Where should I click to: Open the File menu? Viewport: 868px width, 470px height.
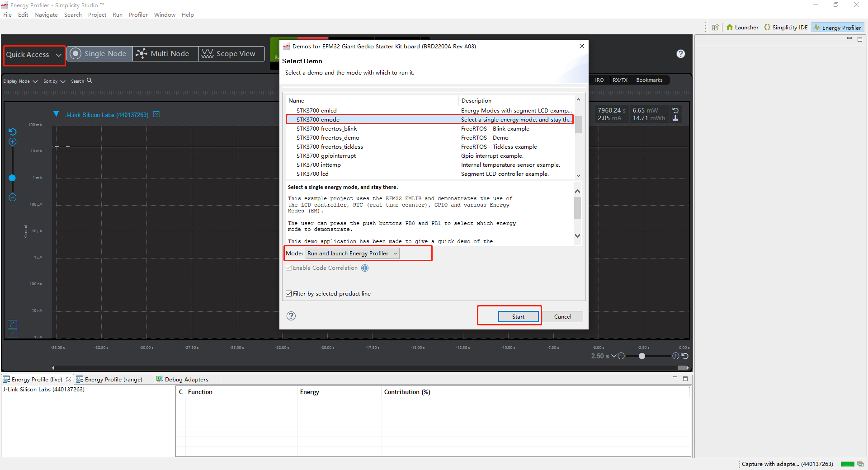8,15
